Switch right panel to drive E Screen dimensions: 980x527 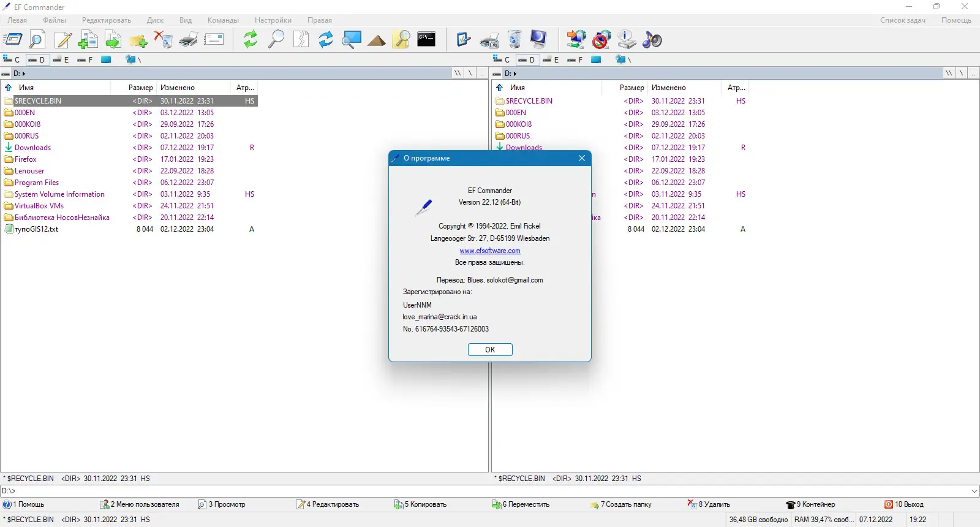coord(551,59)
